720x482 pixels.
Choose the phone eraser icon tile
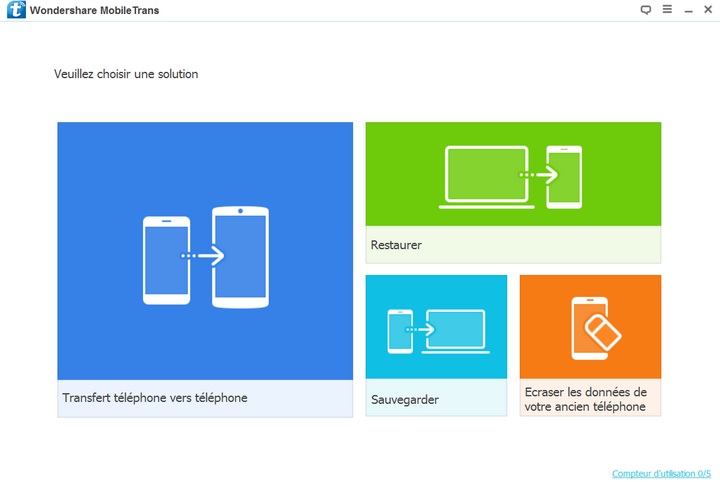596,328
